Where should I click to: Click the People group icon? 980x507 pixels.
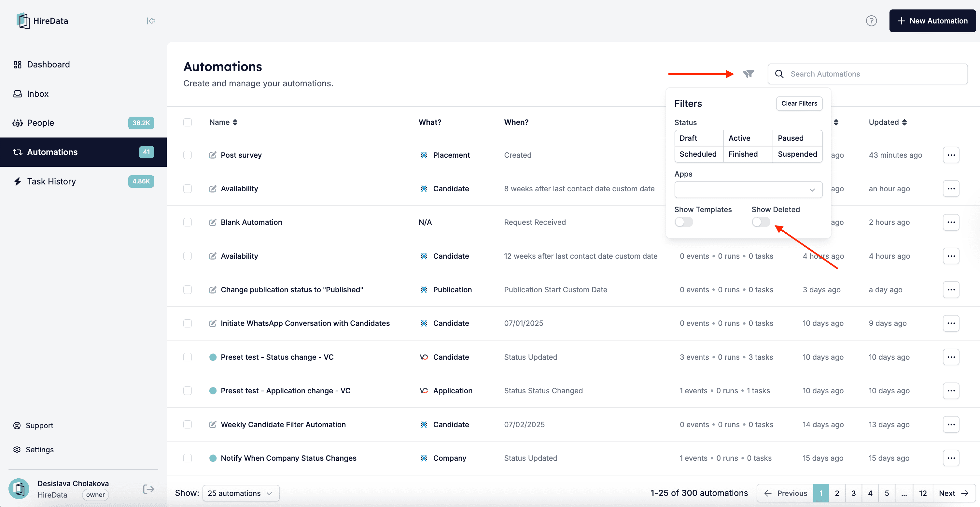coord(18,123)
